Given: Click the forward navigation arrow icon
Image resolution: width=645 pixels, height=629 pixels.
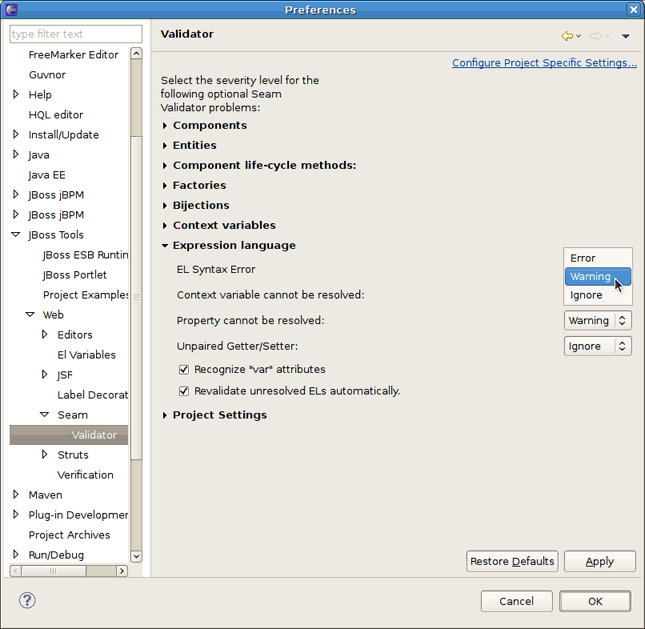Looking at the screenshot, I should click(x=595, y=36).
